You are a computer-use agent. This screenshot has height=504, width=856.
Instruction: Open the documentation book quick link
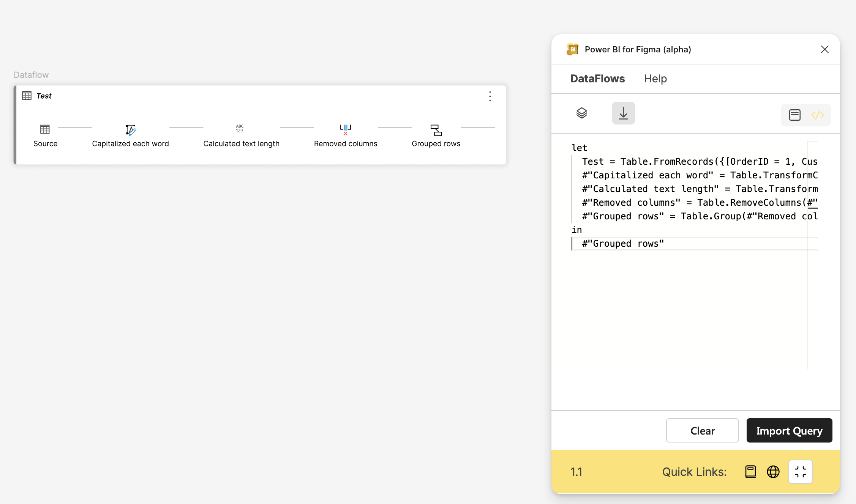point(750,472)
